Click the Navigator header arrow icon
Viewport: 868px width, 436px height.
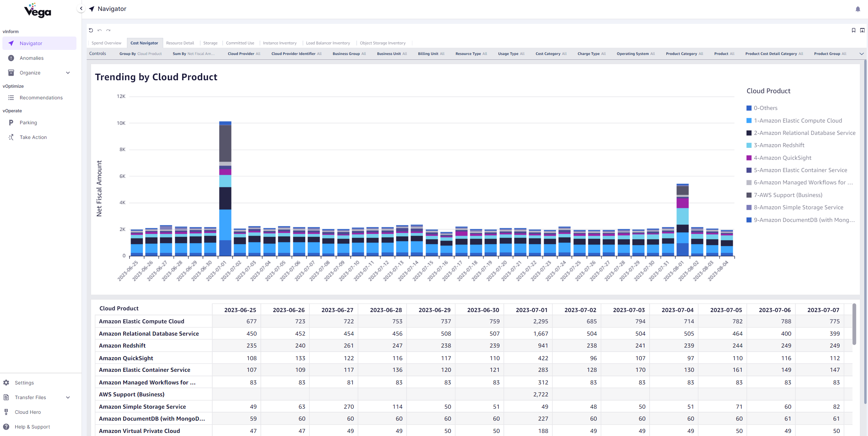pyautogui.click(x=91, y=9)
